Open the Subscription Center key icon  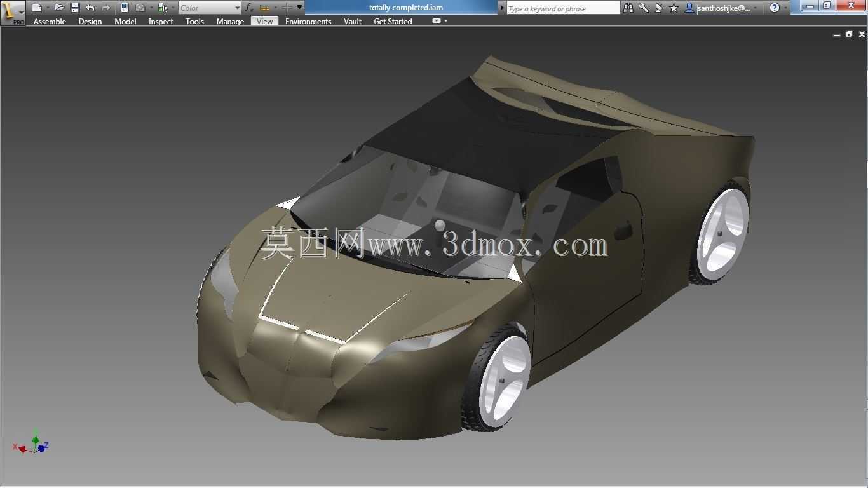[644, 8]
